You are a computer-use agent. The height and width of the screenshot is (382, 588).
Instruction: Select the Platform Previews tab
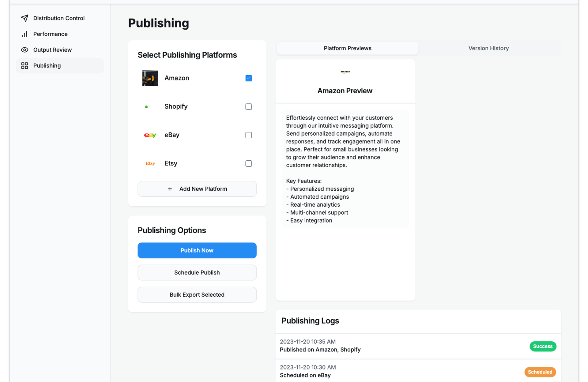[347, 48]
